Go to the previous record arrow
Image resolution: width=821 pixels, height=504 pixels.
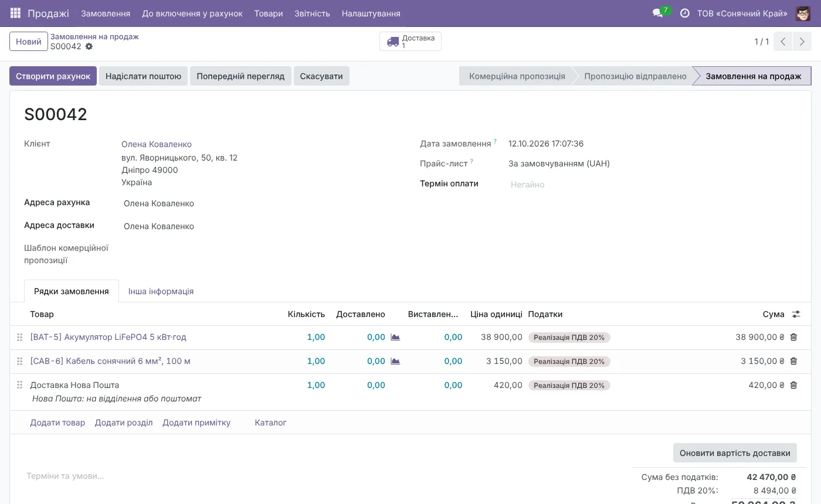783,42
